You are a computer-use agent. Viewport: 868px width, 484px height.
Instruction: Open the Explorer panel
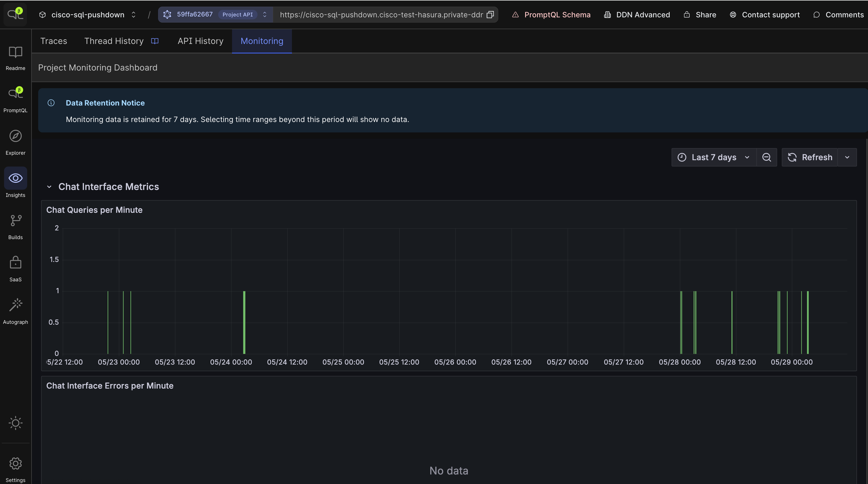pos(16,141)
